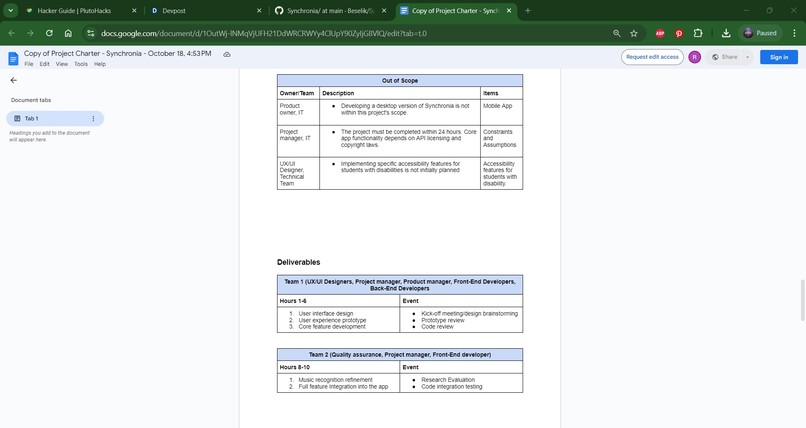Switch to Hacker Guide PlutoHacks tab
This screenshot has width=806, height=428.
tap(75, 10)
